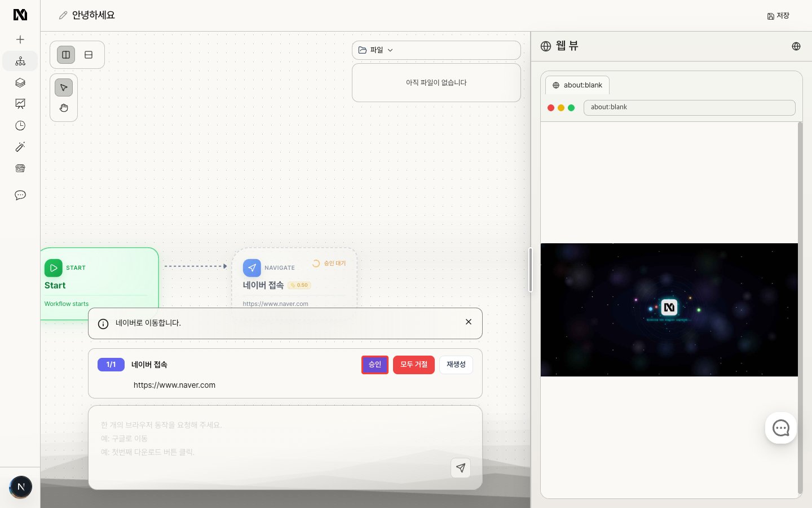Click the 네이버 접속 heading in approval card
Image resolution: width=812 pixels, height=508 pixels.
point(149,365)
